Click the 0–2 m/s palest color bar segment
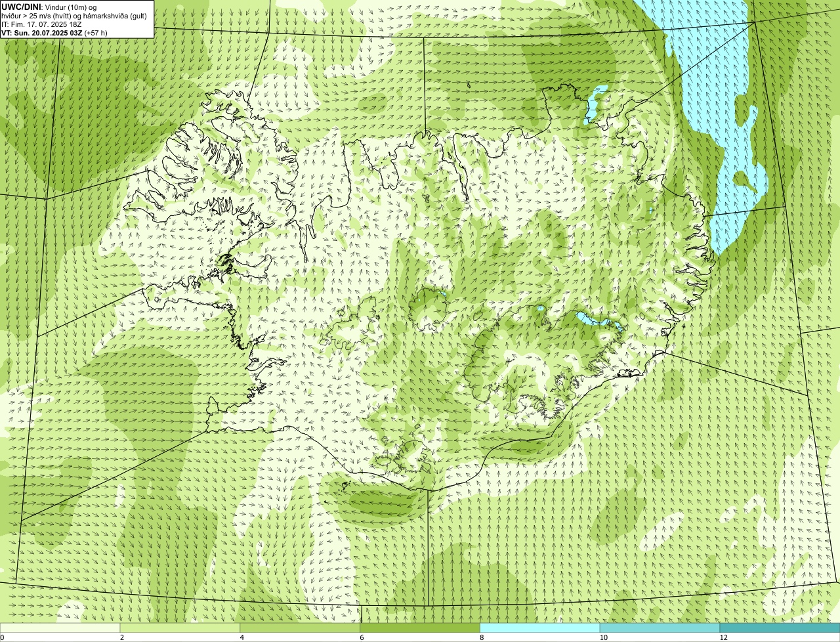 point(60,628)
